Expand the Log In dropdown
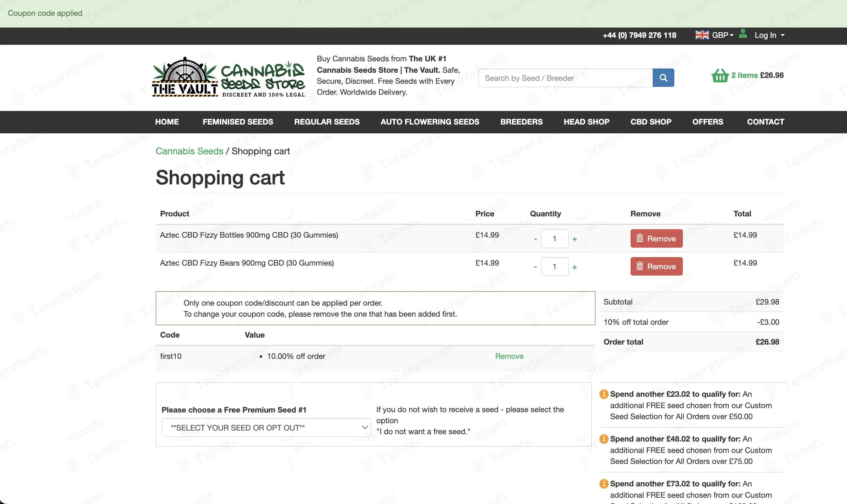The height and width of the screenshot is (504, 847). pos(769,35)
